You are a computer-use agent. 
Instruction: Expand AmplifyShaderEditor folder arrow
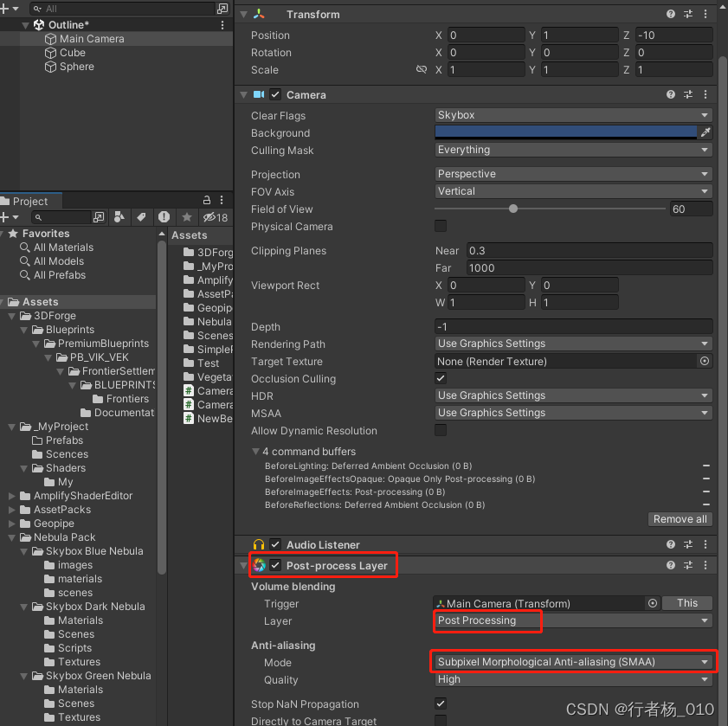point(12,496)
